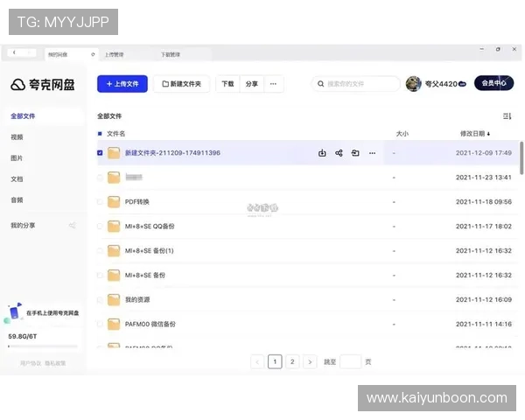Sort by 修改日期 column arrow
525x420 pixels.
(x=488, y=134)
